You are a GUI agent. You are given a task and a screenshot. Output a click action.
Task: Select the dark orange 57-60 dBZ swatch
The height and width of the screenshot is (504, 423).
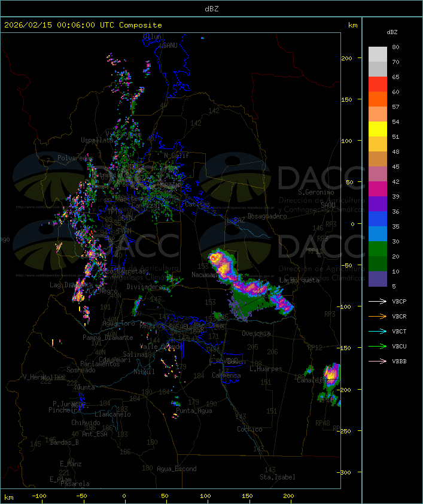point(378,99)
